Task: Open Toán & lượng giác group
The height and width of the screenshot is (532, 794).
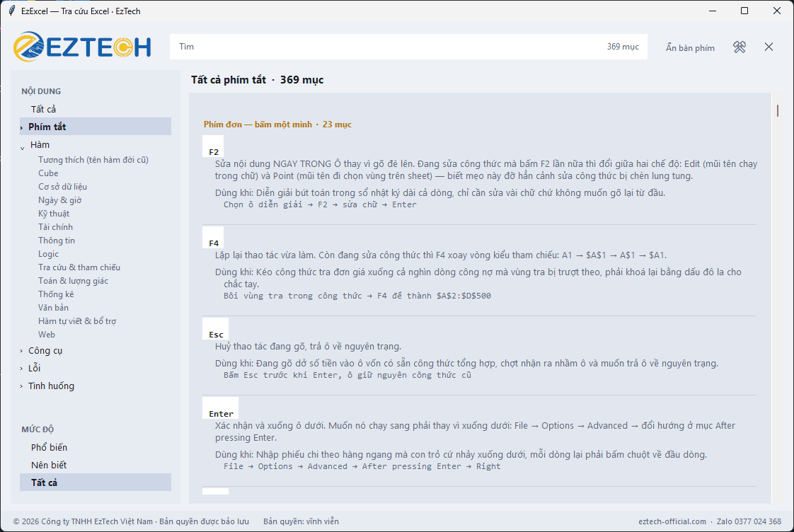Action: [x=73, y=281]
